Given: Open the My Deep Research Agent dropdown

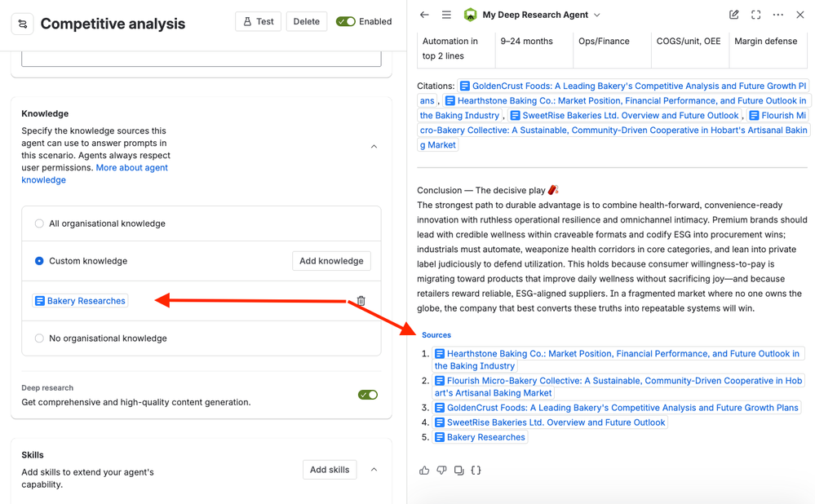Looking at the screenshot, I should point(596,15).
